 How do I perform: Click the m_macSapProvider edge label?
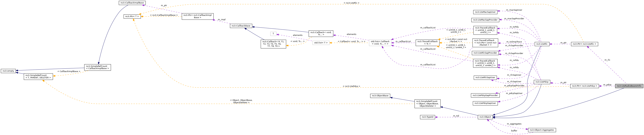[x=514, y=18]
